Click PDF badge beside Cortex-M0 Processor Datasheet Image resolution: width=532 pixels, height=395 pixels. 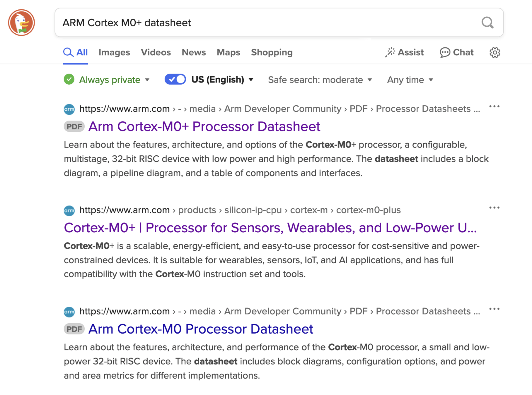[x=74, y=329]
